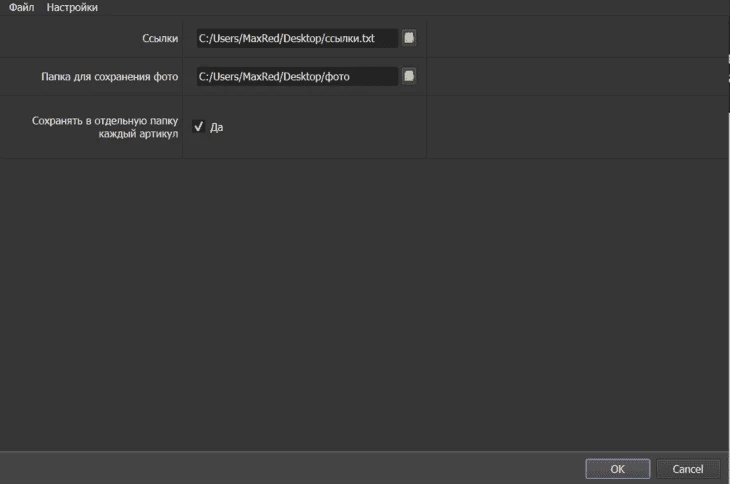Open the Настройки menu
The width and height of the screenshot is (730, 484).
(x=72, y=7)
